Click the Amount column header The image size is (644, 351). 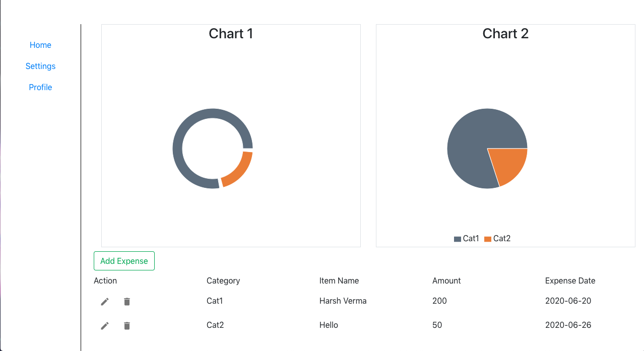click(446, 281)
